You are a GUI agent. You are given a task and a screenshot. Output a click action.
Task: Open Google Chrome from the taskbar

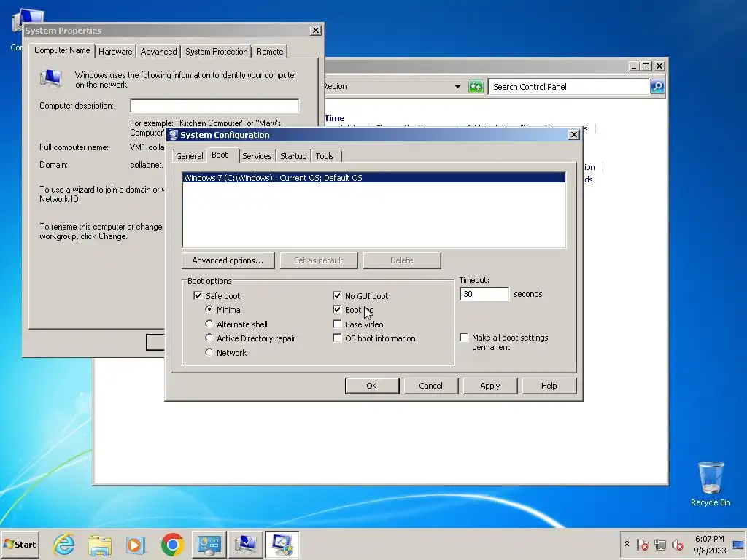172,544
